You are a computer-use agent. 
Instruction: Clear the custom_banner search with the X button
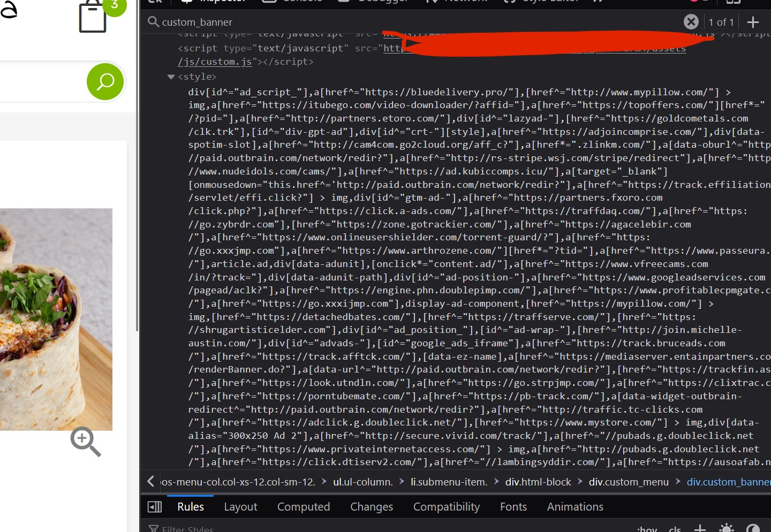691,22
